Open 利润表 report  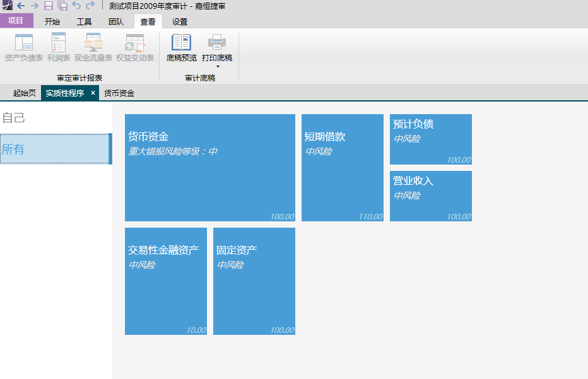pos(59,47)
